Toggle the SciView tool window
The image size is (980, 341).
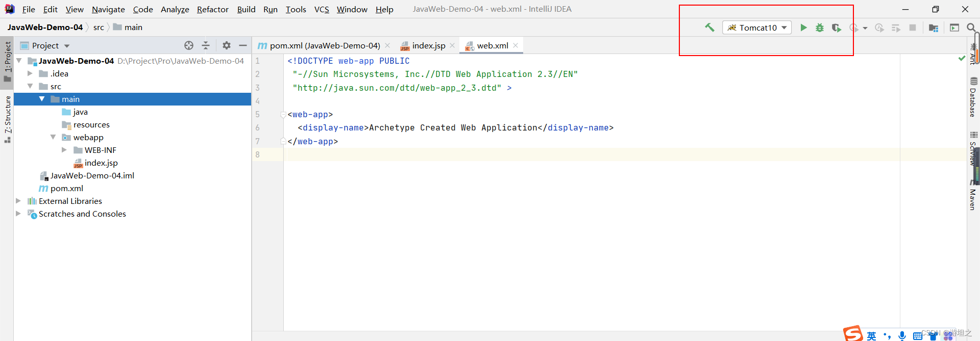[973, 148]
